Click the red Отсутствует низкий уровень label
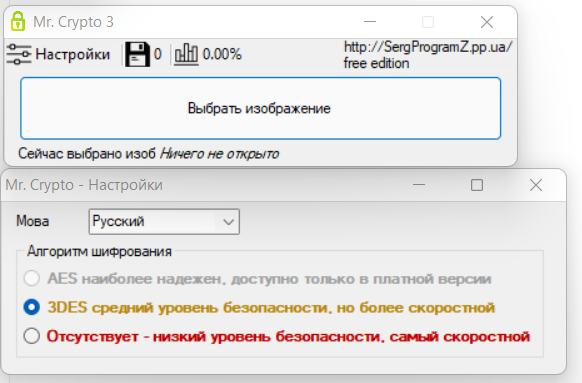Viewport: 582px width, 383px height. 288,336
